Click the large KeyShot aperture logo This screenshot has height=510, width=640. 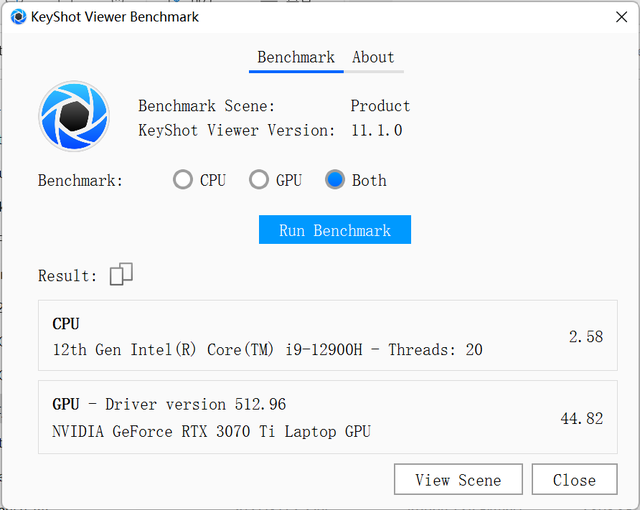click(x=73, y=116)
